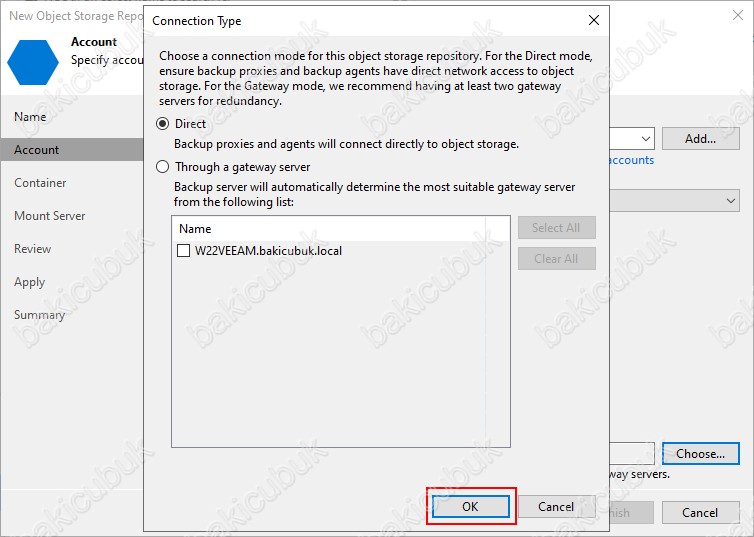The width and height of the screenshot is (754, 537).
Task: Go to the Name wizard step
Action: pyautogui.click(x=30, y=117)
